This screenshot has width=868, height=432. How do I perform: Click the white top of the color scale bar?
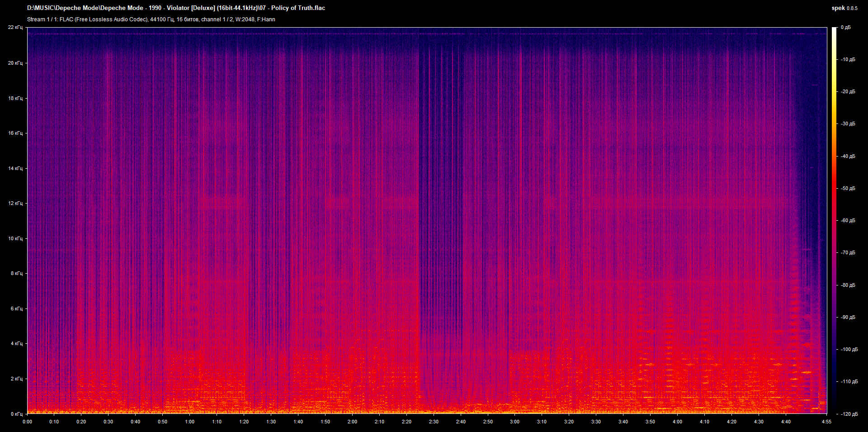tap(834, 30)
